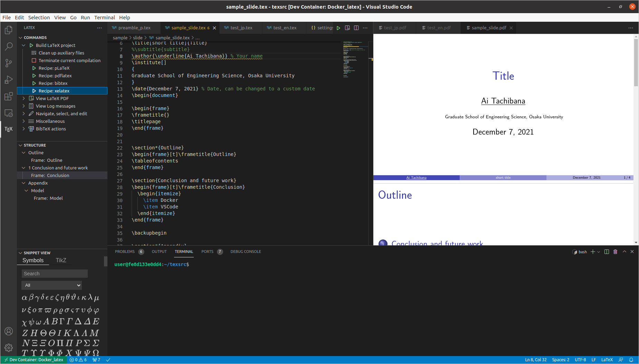Split the editor right
The height and width of the screenshot is (364, 639).
pos(356,28)
